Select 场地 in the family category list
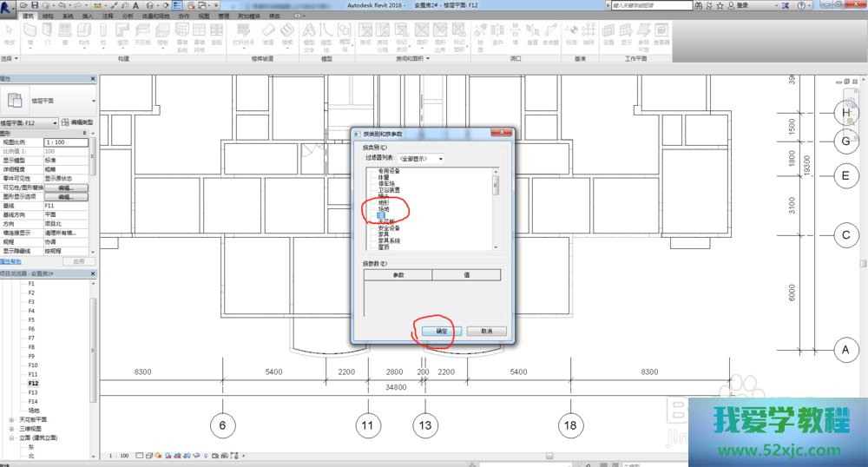The height and width of the screenshot is (467, 868). (384, 209)
